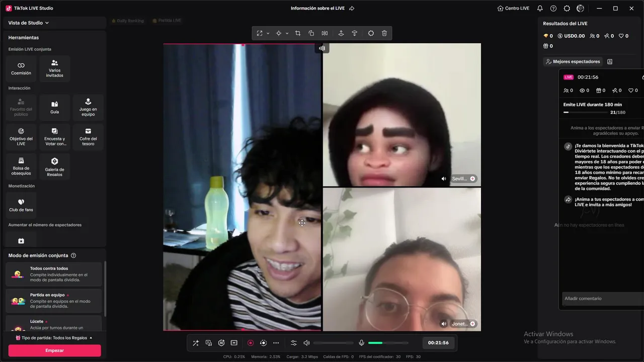
Task: Toggle the record button
Action: [x=251, y=343]
